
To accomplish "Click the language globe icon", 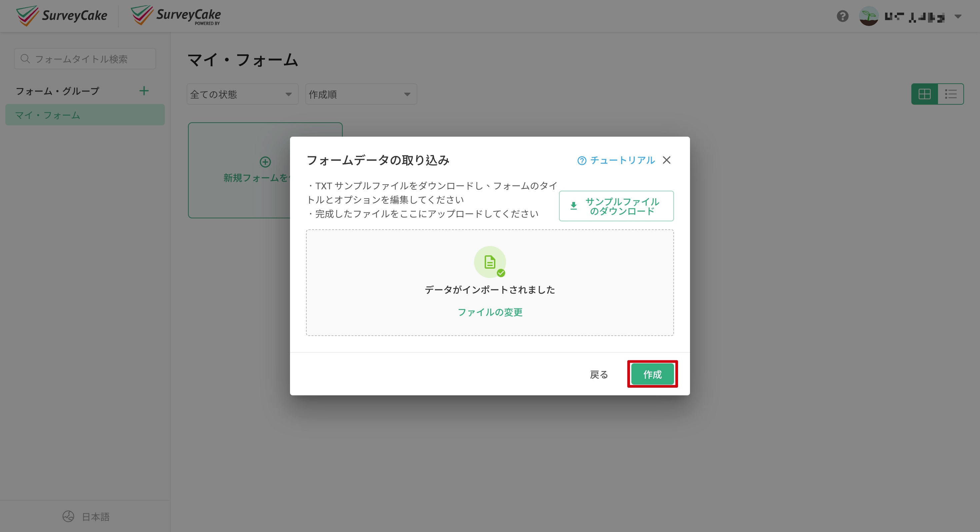I will [x=68, y=516].
